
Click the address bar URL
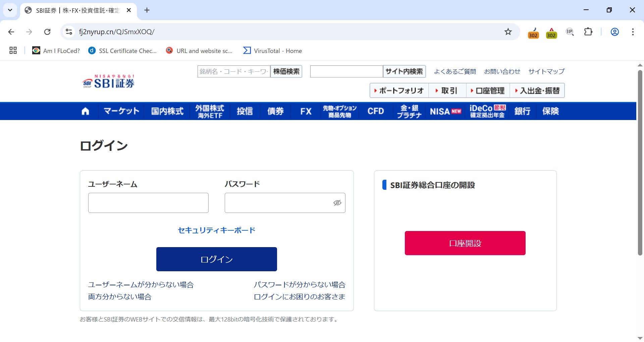[x=117, y=32]
